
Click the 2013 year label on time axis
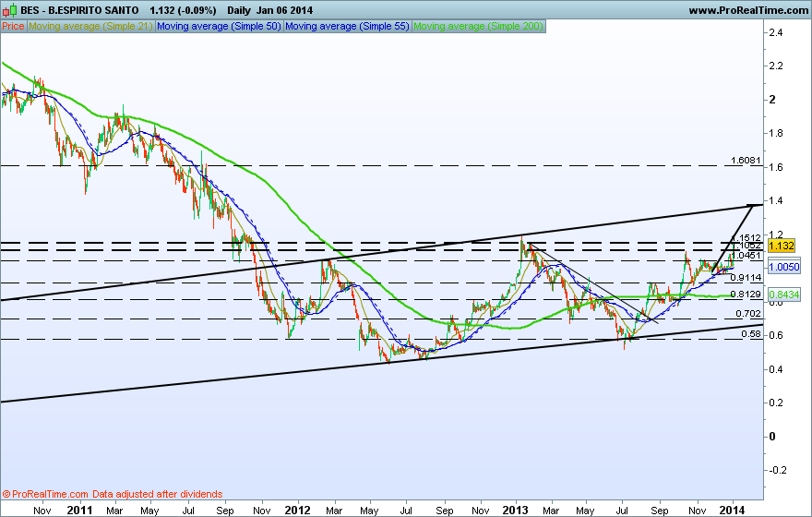click(515, 511)
